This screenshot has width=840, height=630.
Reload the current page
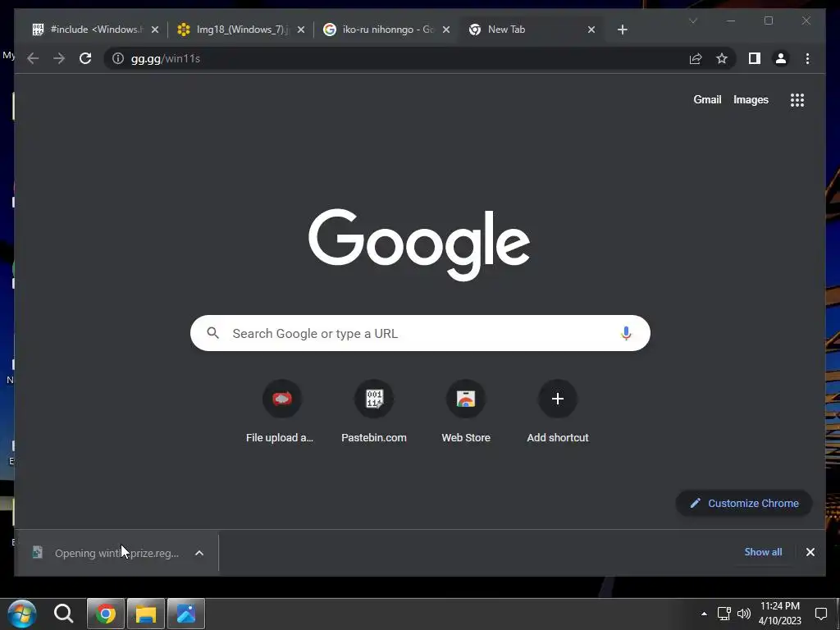tap(85, 58)
